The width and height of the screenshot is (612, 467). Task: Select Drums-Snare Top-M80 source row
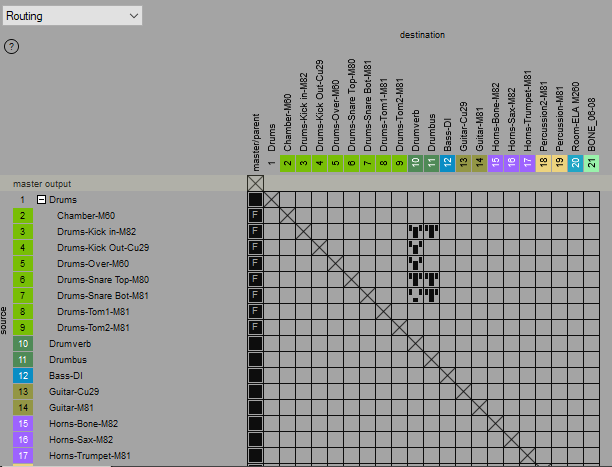pyautogui.click(x=103, y=280)
